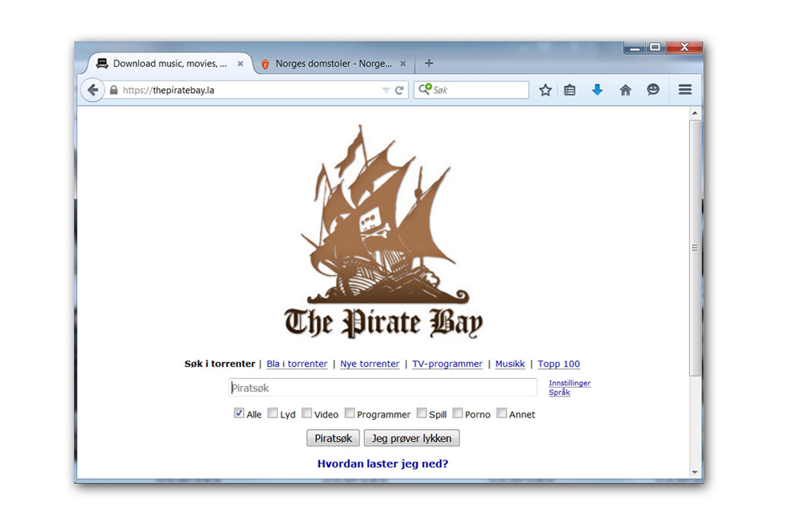Click the scrollbar up arrow

[x=695, y=113]
